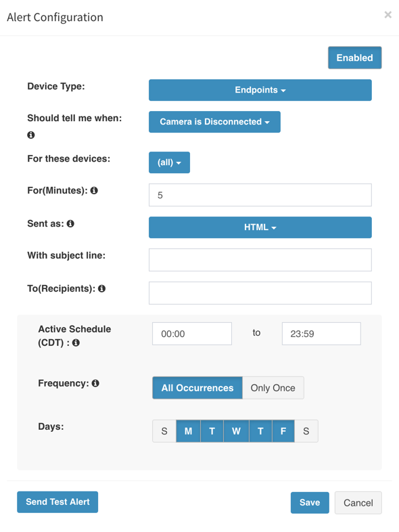Click the Sent as info icon
This screenshot has height=532, width=399.
click(x=70, y=223)
